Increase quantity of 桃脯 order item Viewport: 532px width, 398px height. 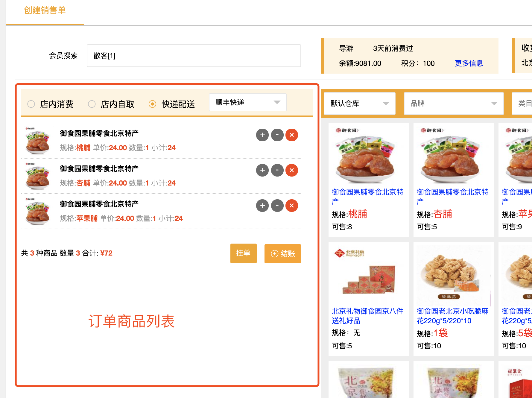[x=262, y=135]
